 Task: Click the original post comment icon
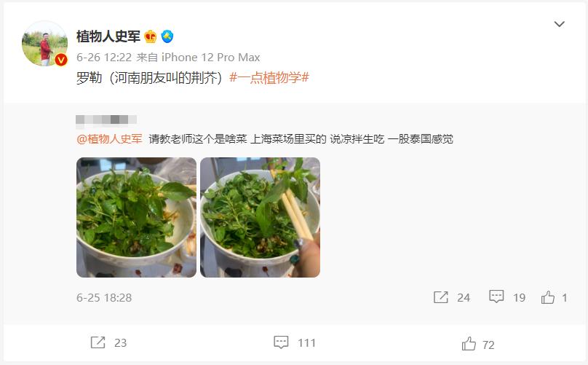[496, 297]
